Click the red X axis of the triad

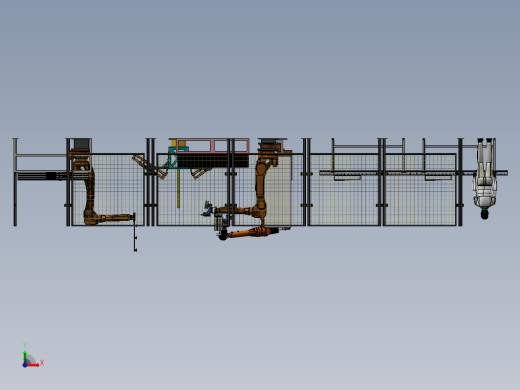point(33,365)
